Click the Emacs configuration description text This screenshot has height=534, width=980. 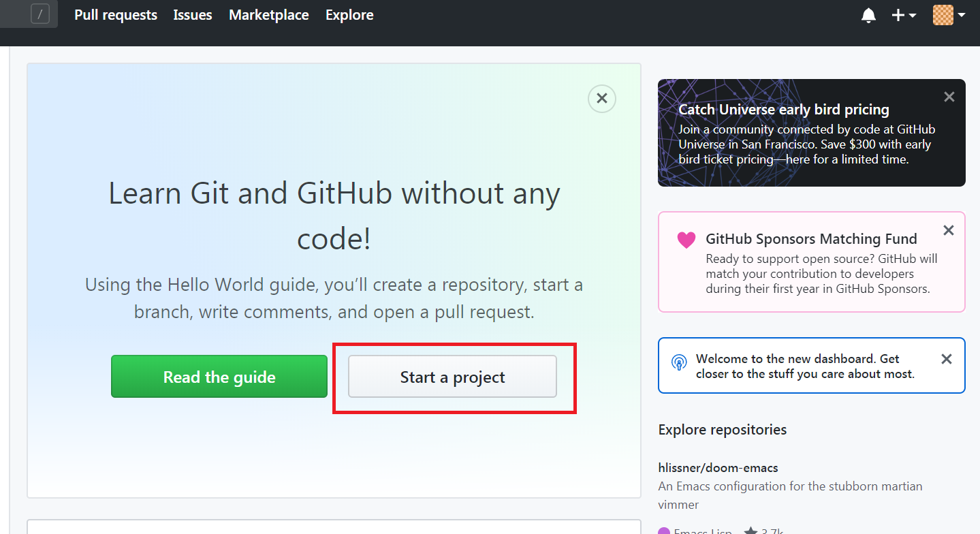click(791, 495)
